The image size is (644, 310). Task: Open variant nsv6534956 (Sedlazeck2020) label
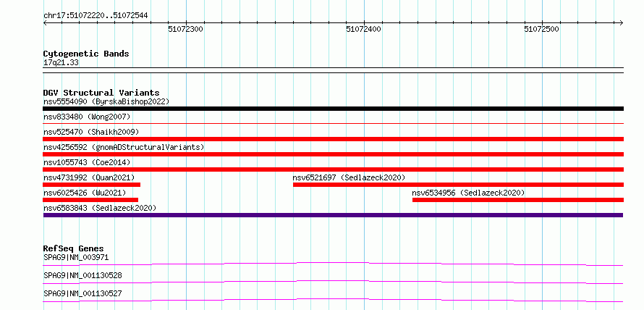(469, 193)
